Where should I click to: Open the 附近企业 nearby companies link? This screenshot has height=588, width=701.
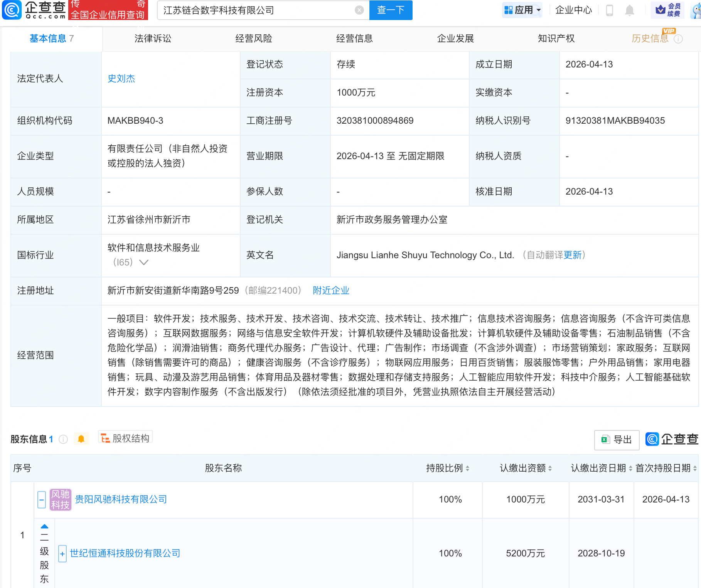(x=331, y=291)
